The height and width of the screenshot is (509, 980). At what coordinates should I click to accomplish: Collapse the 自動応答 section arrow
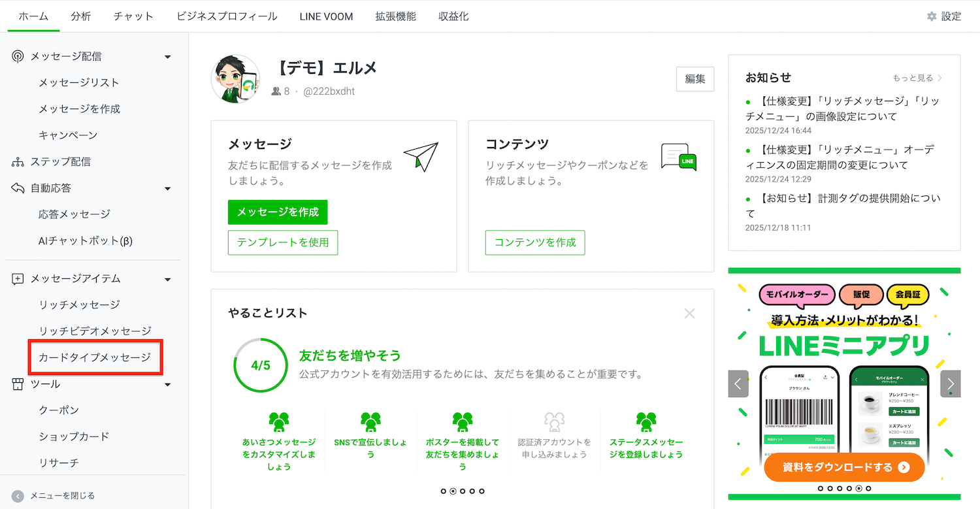coord(167,189)
